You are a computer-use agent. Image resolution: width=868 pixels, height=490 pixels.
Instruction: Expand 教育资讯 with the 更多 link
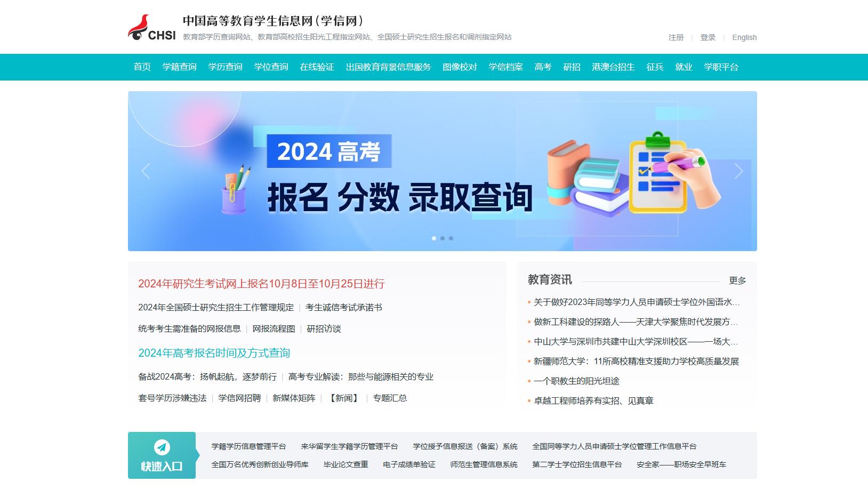737,280
